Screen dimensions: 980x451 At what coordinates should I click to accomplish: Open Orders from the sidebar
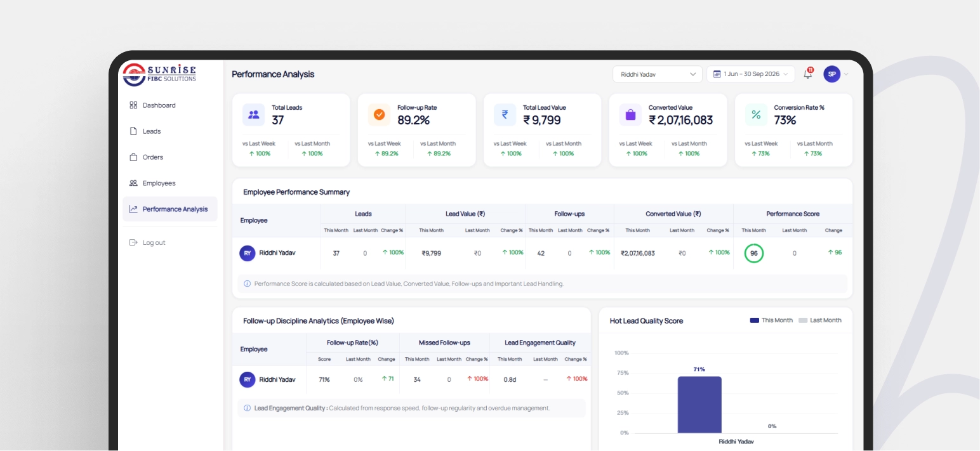click(x=170, y=157)
